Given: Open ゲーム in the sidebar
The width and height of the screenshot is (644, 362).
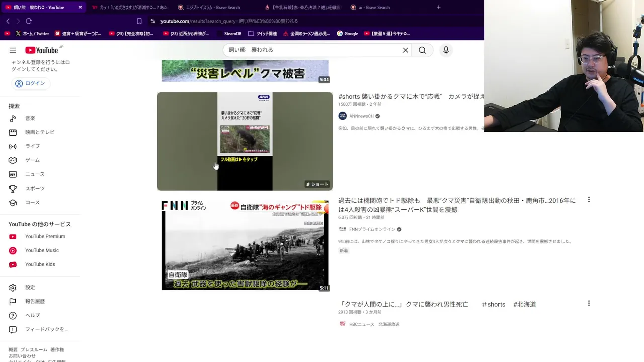Looking at the screenshot, I should 32,160.
